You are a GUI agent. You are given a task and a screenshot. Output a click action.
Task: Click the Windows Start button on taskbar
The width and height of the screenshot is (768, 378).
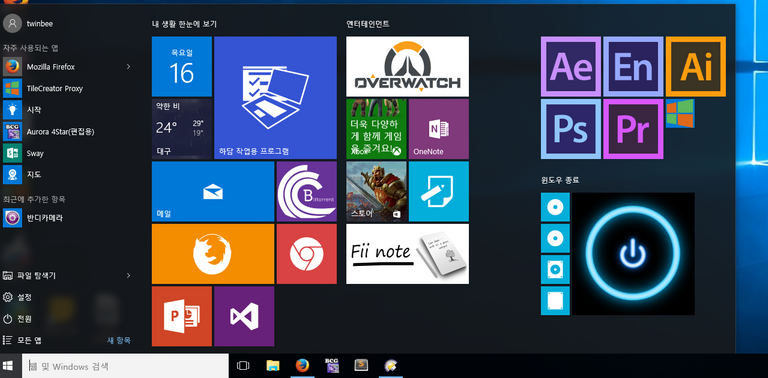tap(8, 366)
